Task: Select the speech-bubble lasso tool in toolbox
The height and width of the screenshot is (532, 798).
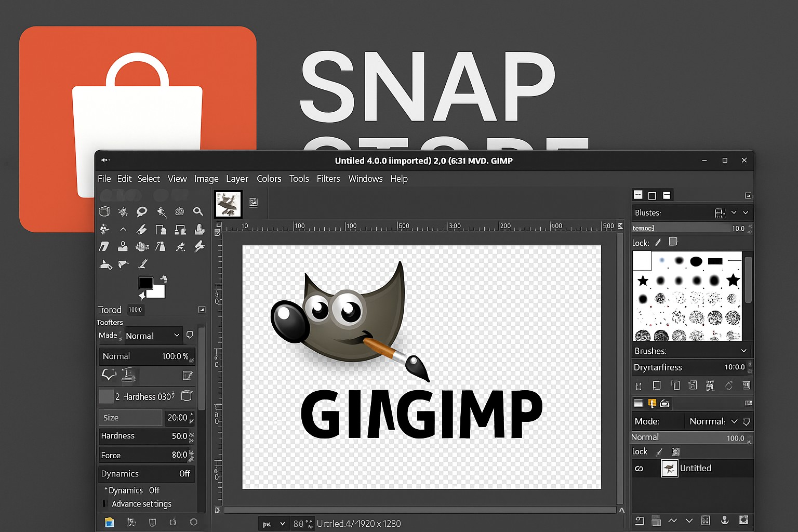Action: coord(141,211)
